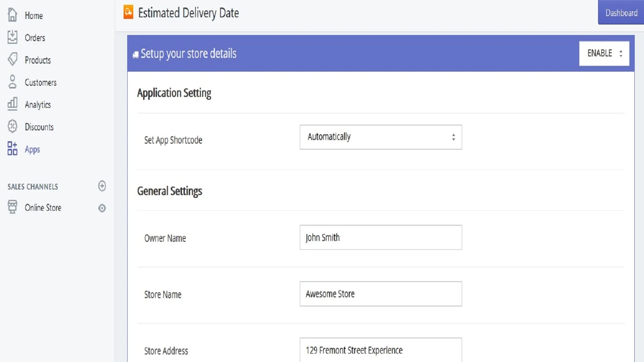View Online Store using the eye icon

(102, 208)
